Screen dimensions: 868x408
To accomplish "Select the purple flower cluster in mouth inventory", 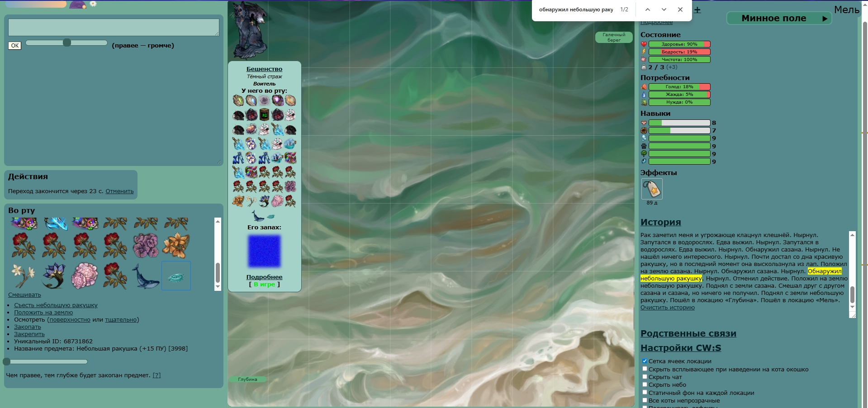I will pos(145,246).
